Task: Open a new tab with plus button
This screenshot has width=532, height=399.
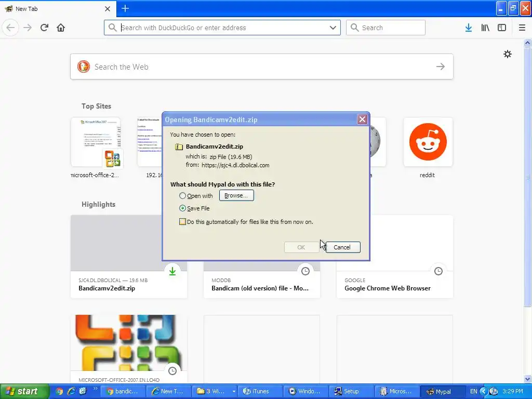Action: pos(125,8)
